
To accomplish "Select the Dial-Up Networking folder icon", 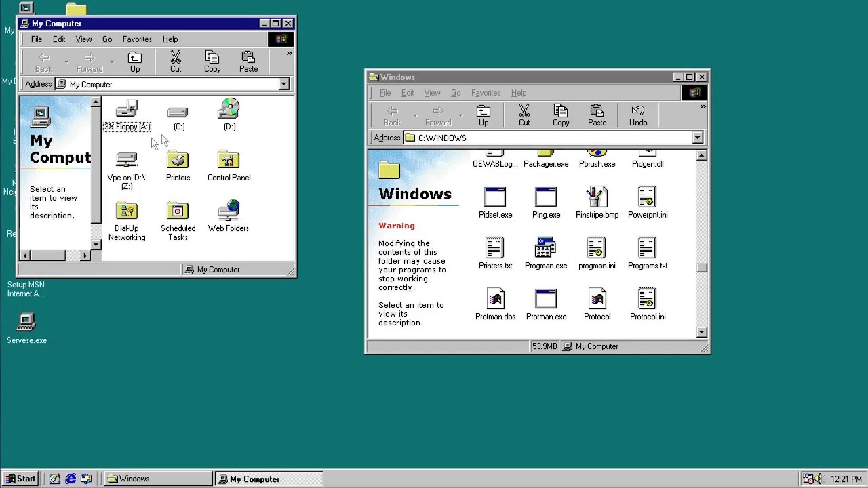I will 127,222.
